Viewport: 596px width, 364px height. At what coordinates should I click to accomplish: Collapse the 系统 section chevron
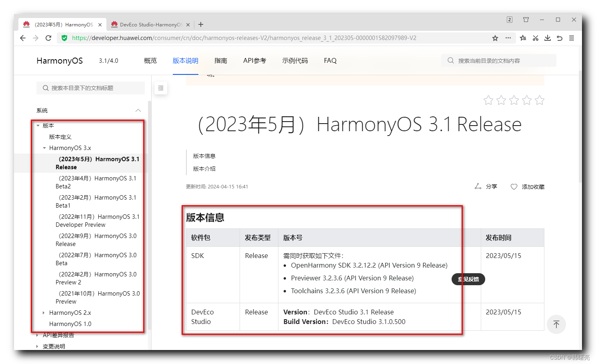click(x=138, y=110)
